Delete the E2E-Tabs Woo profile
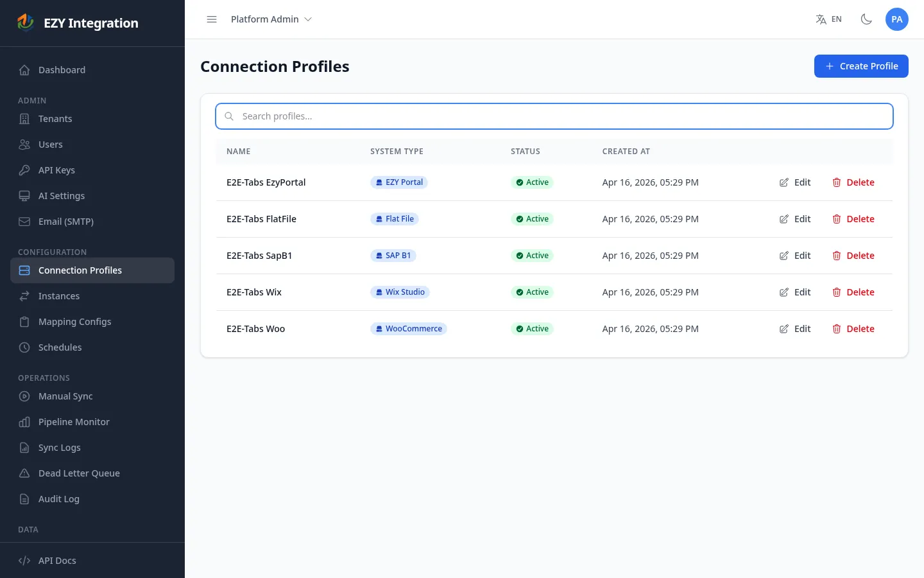The image size is (924, 578). (x=853, y=329)
